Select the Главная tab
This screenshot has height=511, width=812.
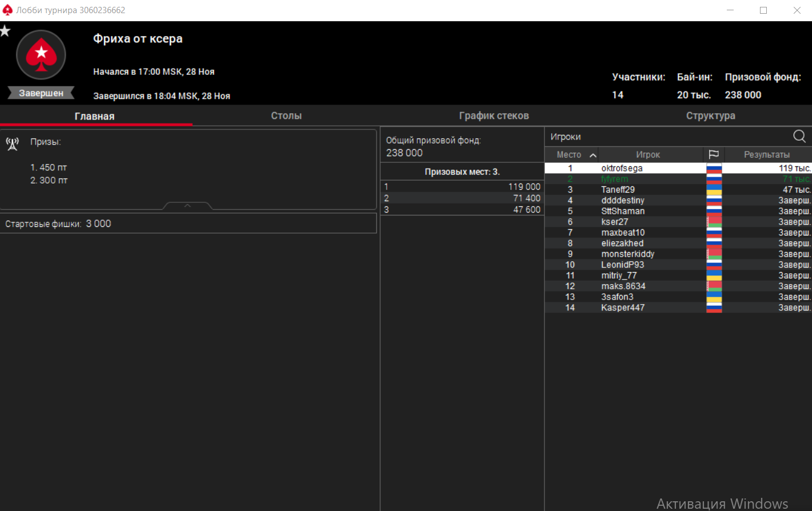tap(94, 116)
